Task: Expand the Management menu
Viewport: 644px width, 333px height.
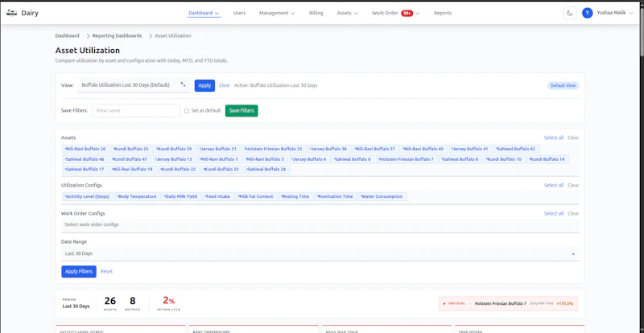Action: (277, 13)
